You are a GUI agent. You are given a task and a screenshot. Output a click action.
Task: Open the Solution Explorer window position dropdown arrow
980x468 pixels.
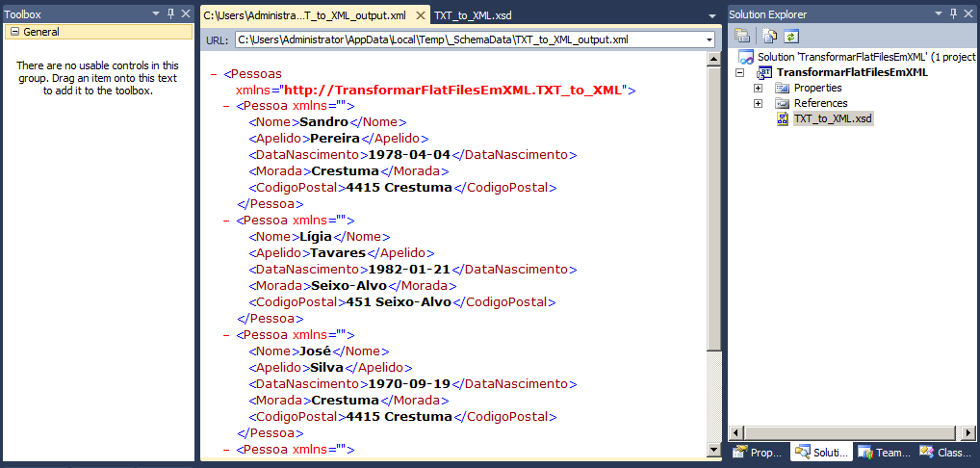pyautogui.click(x=940, y=14)
